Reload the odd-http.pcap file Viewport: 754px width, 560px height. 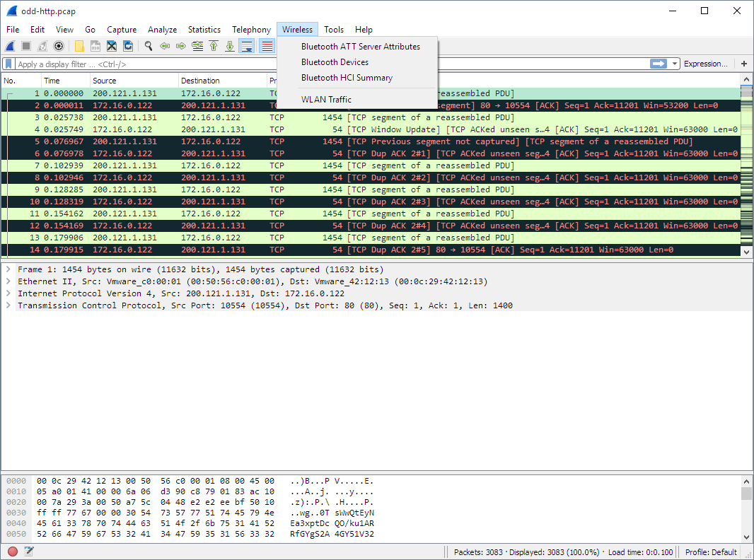click(x=128, y=46)
